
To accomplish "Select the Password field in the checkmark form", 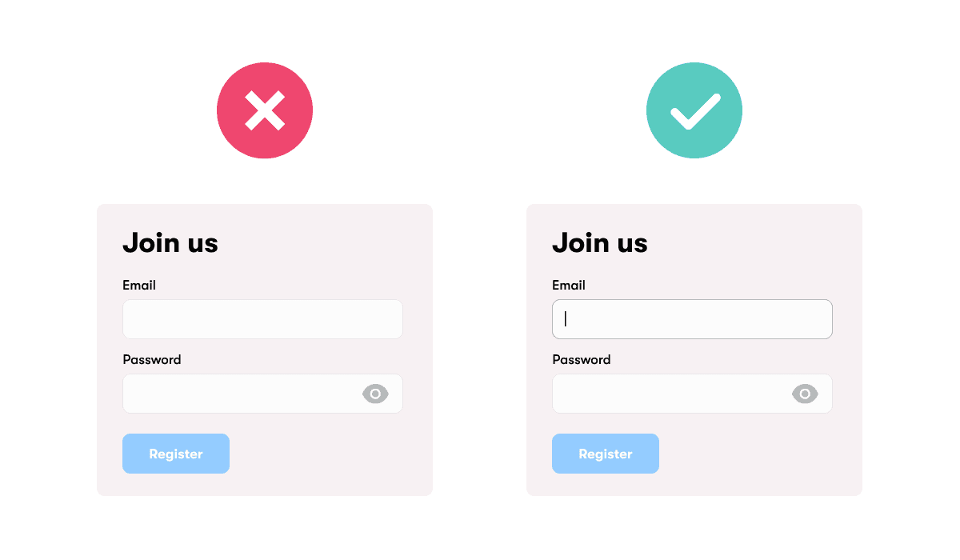I will 670,394.
